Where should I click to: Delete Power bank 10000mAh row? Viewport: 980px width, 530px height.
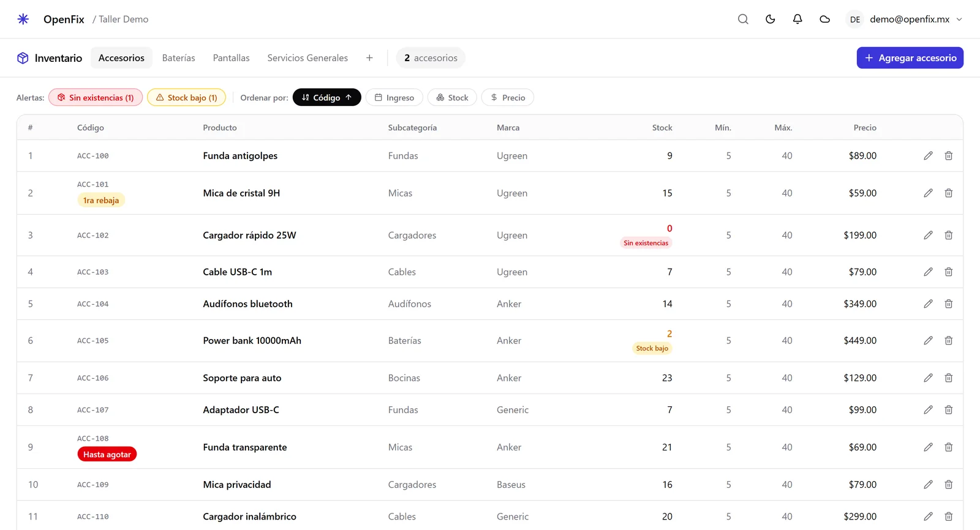click(x=949, y=340)
